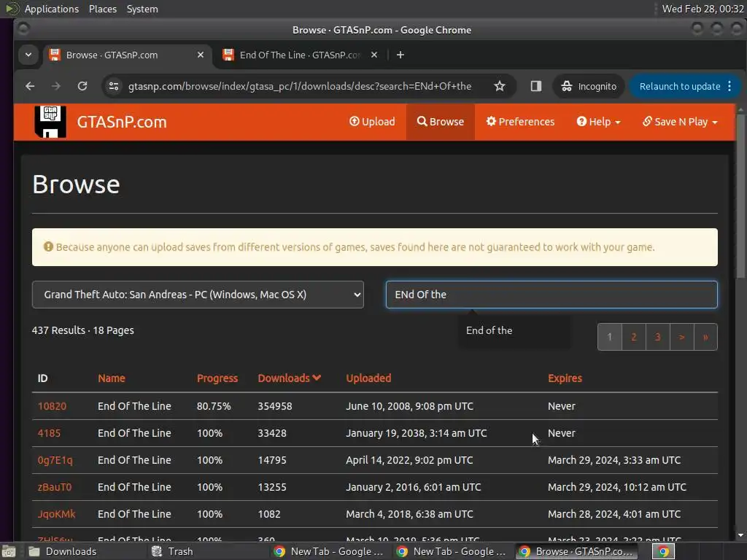Image resolution: width=747 pixels, height=560 pixels.
Task: Open the Browse page in navbar
Action: coord(440,122)
